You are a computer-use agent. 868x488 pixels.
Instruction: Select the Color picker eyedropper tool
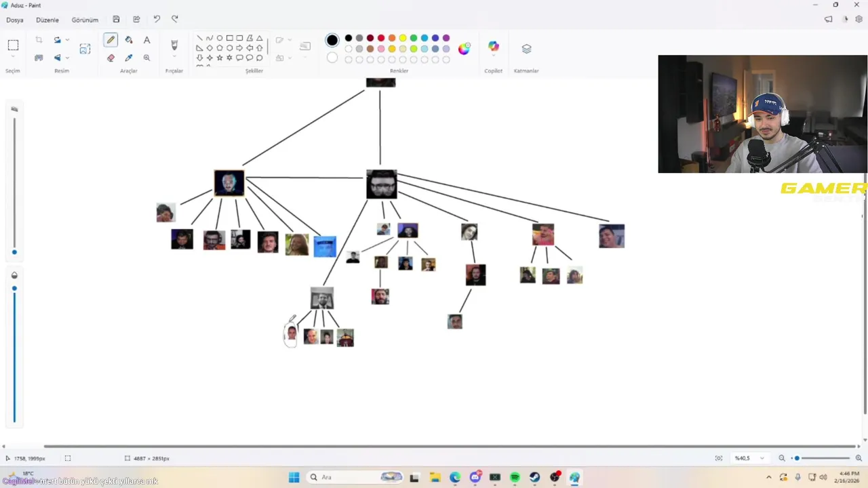[x=129, y=58]
